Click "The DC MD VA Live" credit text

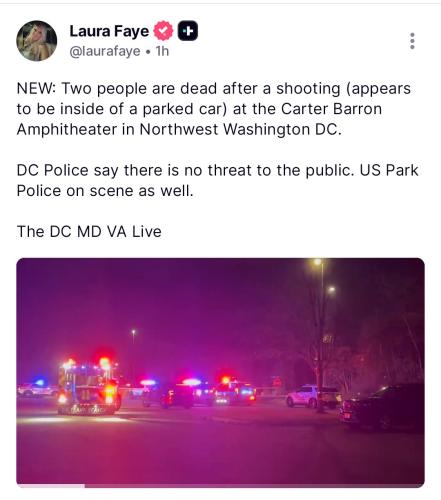(x=89, y=231)
